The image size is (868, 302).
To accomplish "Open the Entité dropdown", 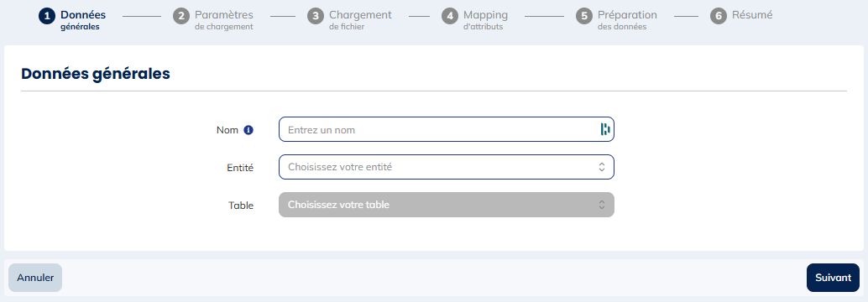I will (447, 167).
